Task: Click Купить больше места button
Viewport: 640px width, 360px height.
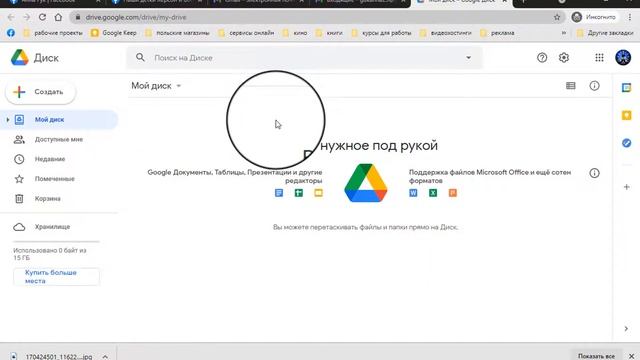Action: pyautogui.click(x=56, y=277)
